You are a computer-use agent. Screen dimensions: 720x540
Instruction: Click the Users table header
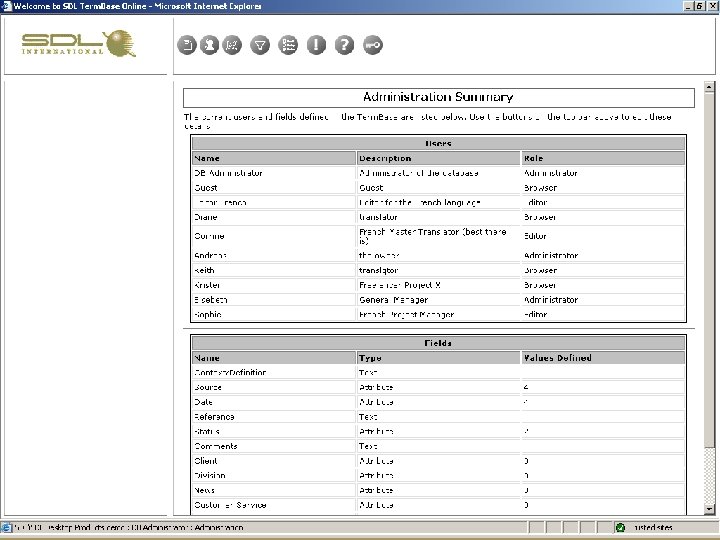tap(439, 143)
